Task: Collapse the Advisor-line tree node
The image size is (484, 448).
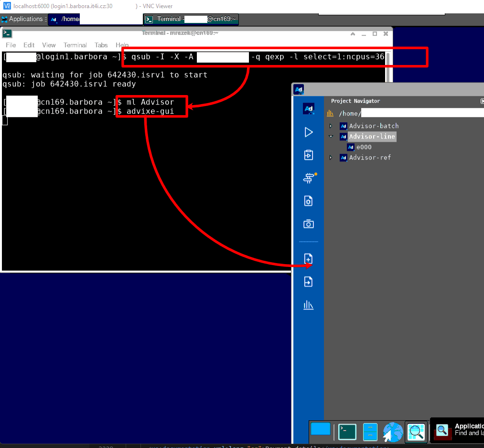Action: click(331, 137)
